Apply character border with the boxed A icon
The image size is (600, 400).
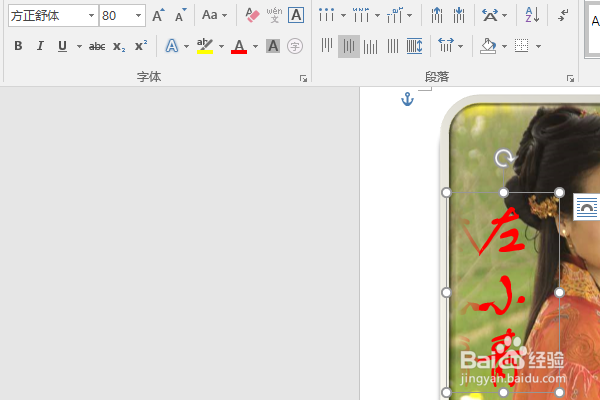click(296, 15)
